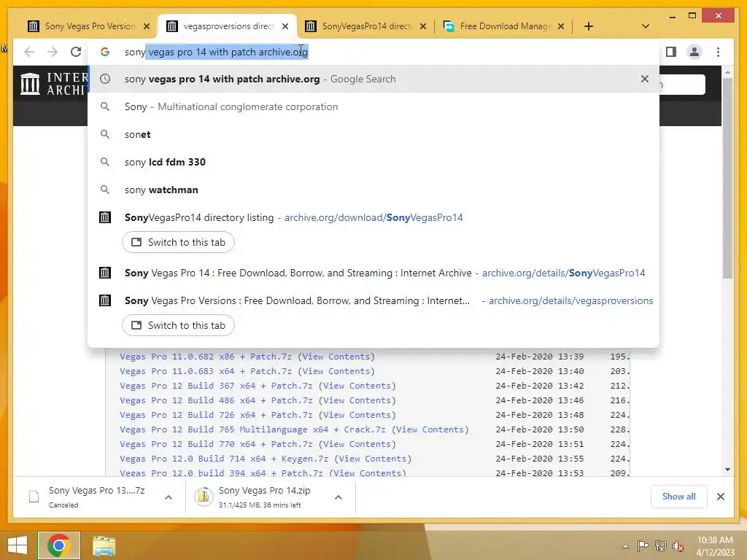Viewport: 747px width, 560px height.
Task: Open Vegas Pro 12 Build 726 x64 file
Action: coord(216,415)
